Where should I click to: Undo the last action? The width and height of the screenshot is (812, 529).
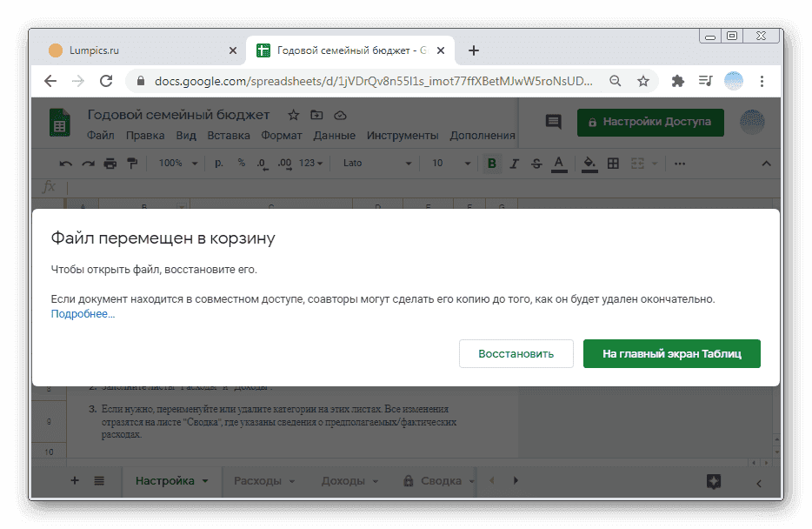(65, 163)
